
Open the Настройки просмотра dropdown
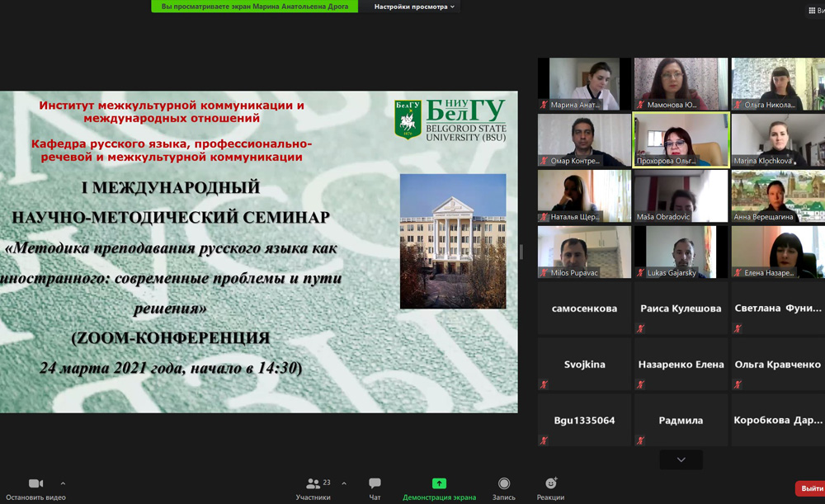pos(414,7)
